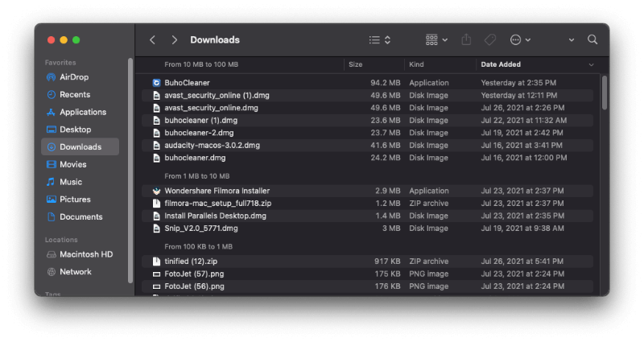Click 'From 1 MB to 10 MB' group header
This screenshot has width=644, height=342.
(x=196, y=176)
